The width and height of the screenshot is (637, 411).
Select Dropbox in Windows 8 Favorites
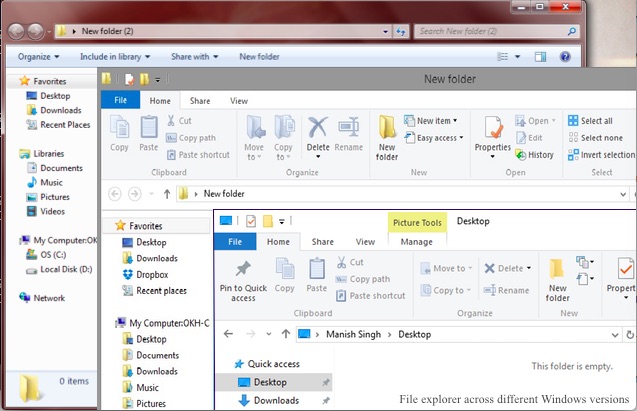(x=145, y=275)
